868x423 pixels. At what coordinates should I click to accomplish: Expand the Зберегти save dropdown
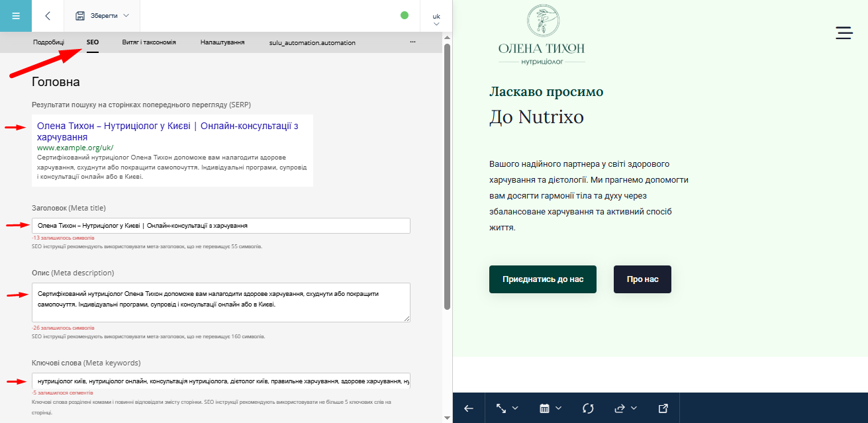[x=102, y=15]
